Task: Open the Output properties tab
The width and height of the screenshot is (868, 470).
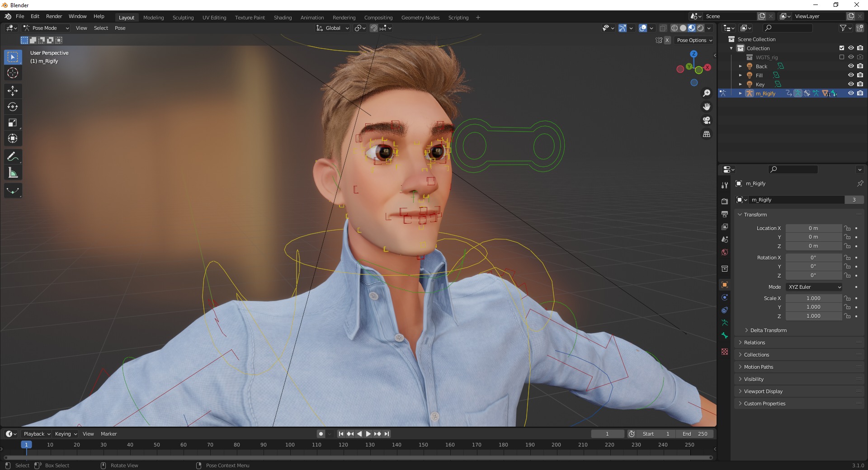Action: 725,214
